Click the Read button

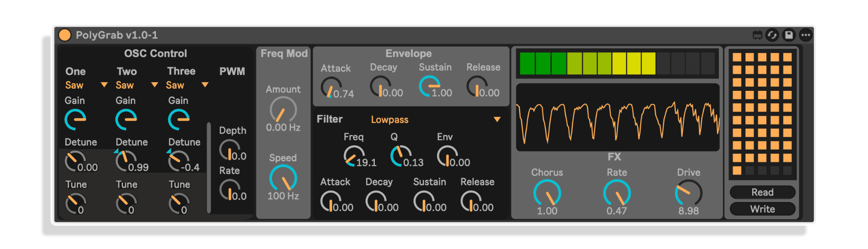pyautogui.click(x=762, y=192)
